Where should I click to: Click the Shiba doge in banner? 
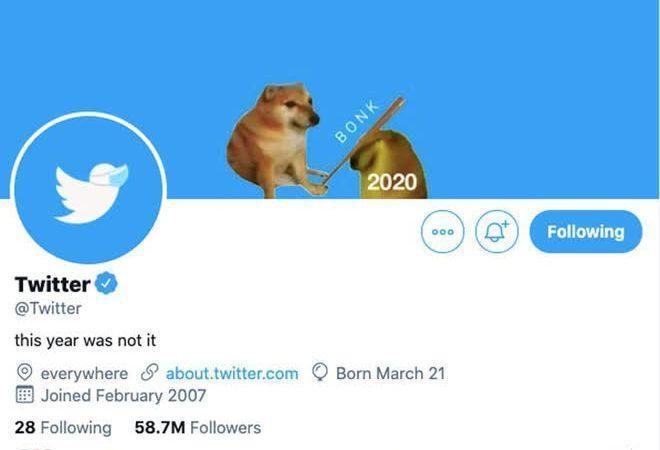[x=268, y=135]
